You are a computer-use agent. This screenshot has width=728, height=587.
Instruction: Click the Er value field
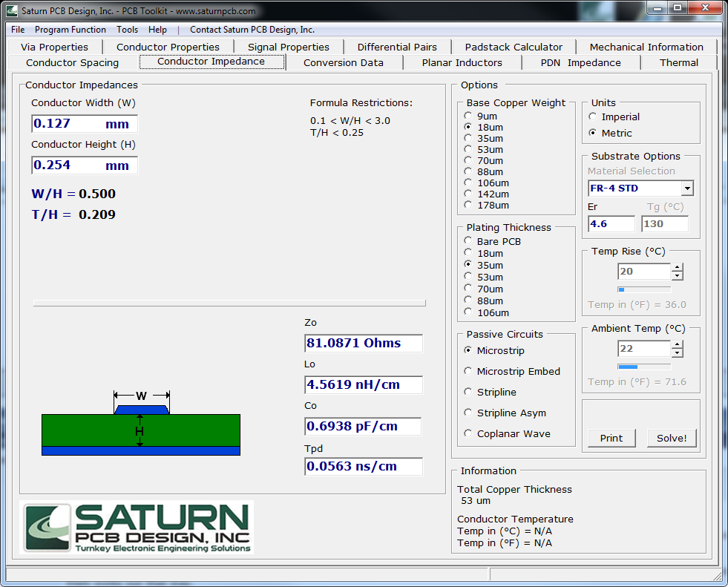click(x=611, y=224)
